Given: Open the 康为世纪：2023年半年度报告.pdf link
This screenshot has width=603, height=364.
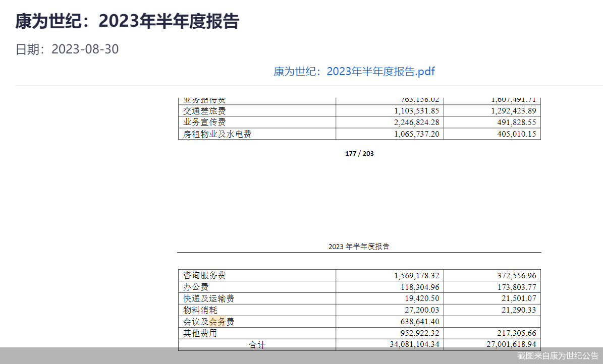Looking at the screenshot, I should pos(354,72).
